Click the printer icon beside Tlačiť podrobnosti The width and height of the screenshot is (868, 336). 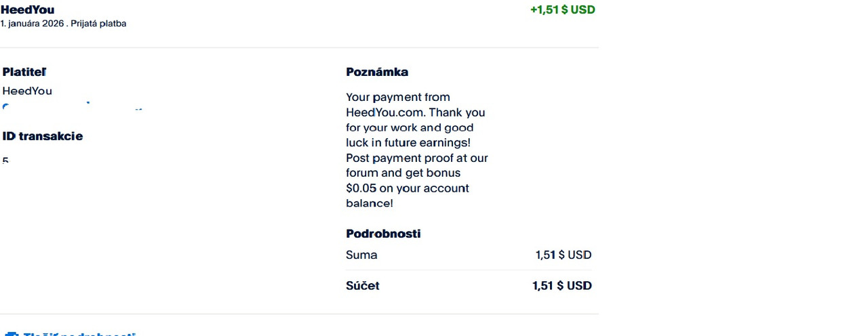tap(12, 334)
